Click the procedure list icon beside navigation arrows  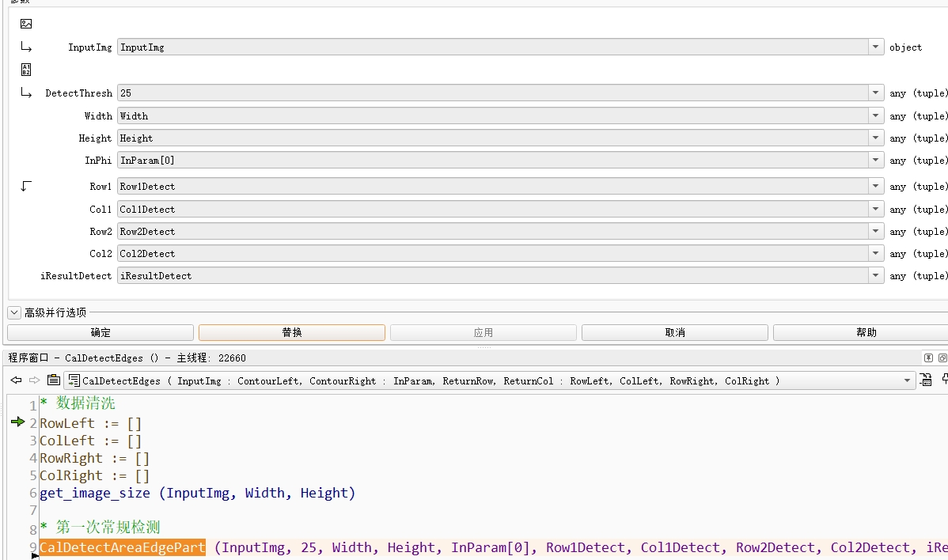[x=53, y=380]
